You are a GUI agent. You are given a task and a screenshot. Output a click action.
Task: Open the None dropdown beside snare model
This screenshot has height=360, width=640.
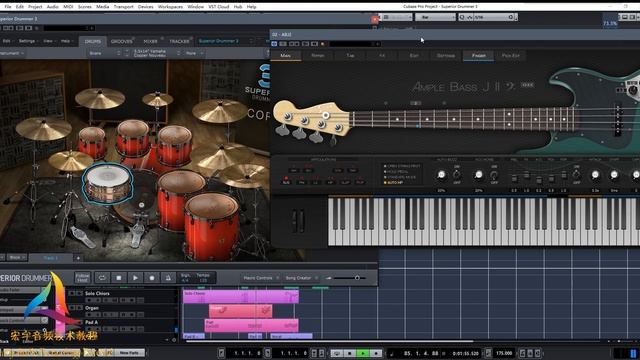click(194, 53)
